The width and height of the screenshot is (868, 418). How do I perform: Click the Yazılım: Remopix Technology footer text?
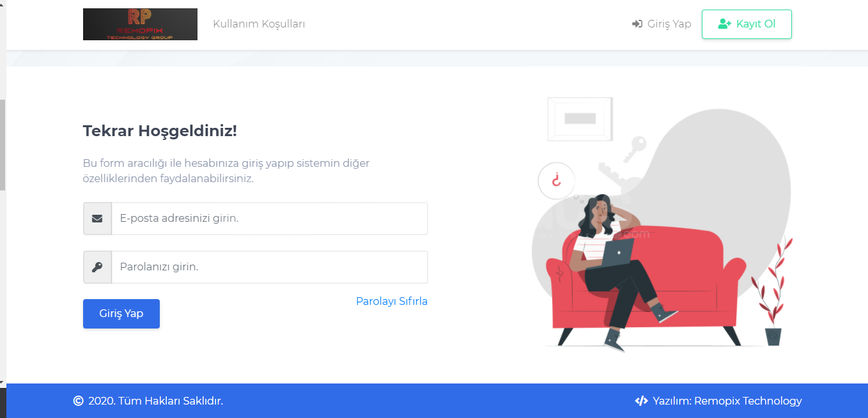pos(727,401)
